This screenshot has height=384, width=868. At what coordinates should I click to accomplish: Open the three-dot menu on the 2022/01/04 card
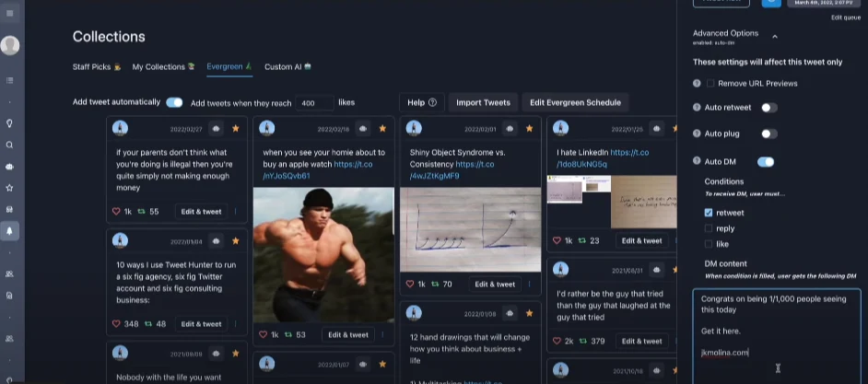235,324
